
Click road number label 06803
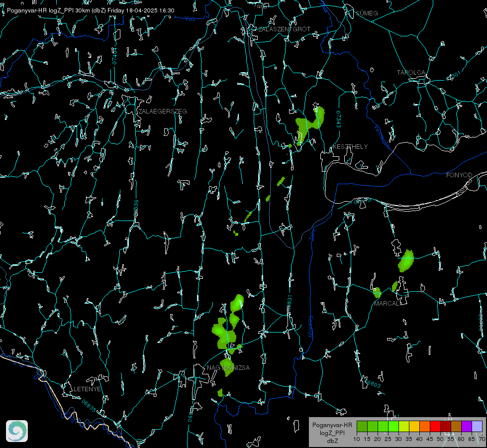[372, 384]
